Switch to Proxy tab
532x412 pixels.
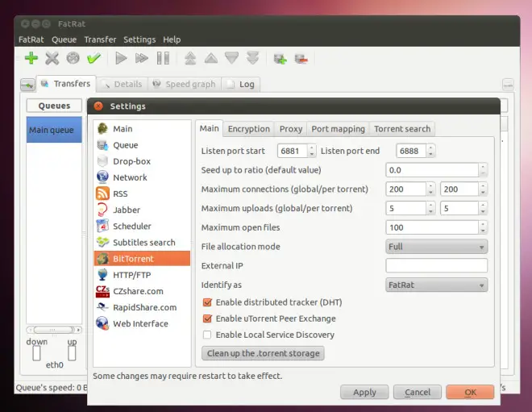291,129
